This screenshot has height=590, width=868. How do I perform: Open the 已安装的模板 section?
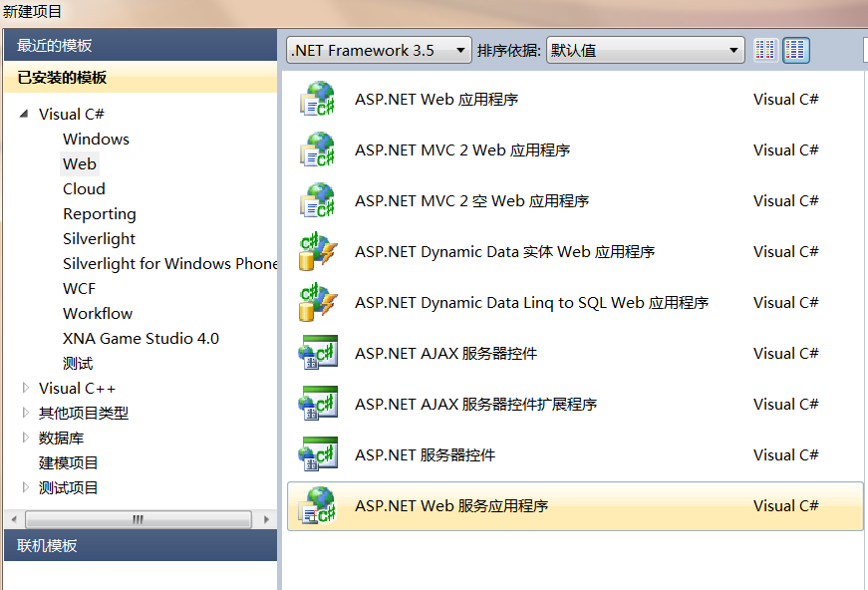tap(141, 78)
